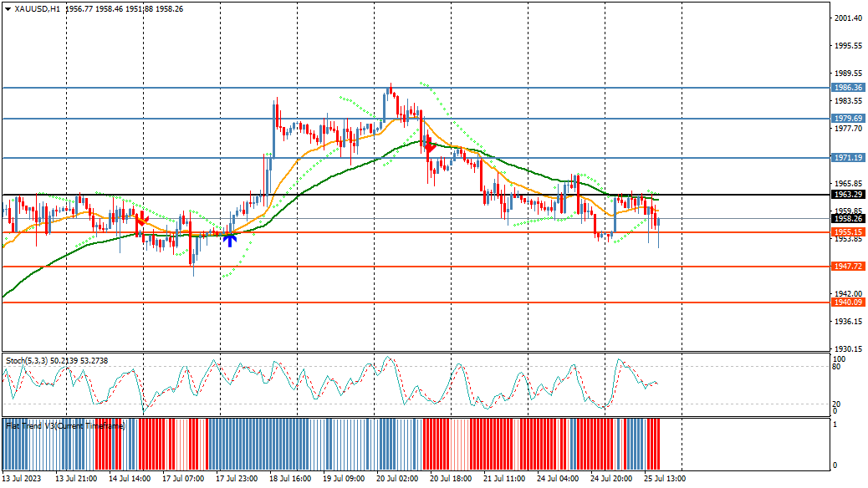The height and width of the screenshot is (488, 868).
Task: Select the Flat Trend V3 indicator label
Action: tap(65, 426)
